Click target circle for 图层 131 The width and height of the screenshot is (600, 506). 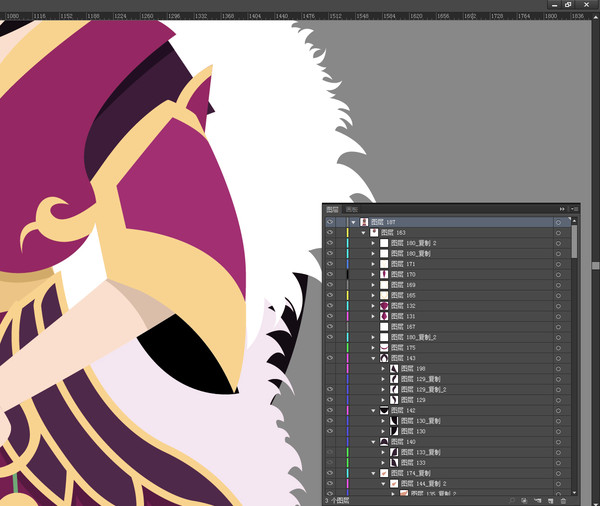click(x=558, y=317)
